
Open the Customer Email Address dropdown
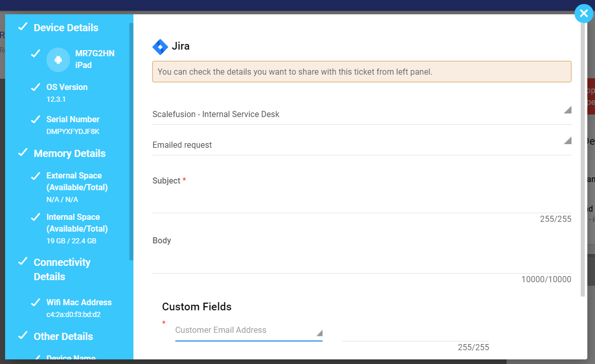point(248,331)
